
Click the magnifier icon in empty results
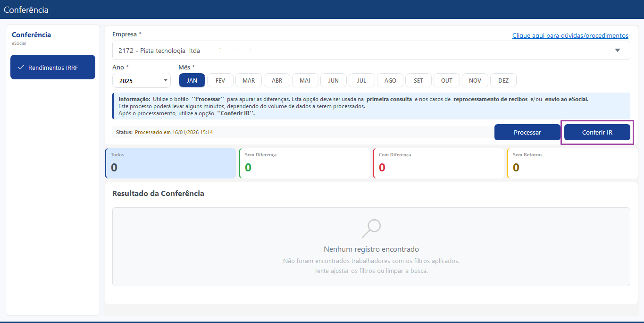[x=371, y=228]
